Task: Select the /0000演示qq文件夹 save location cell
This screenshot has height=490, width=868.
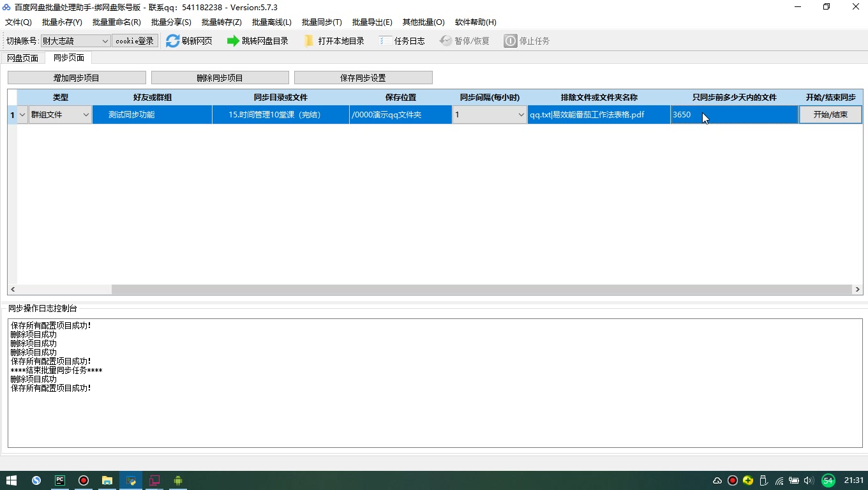Action: point(401,115)
